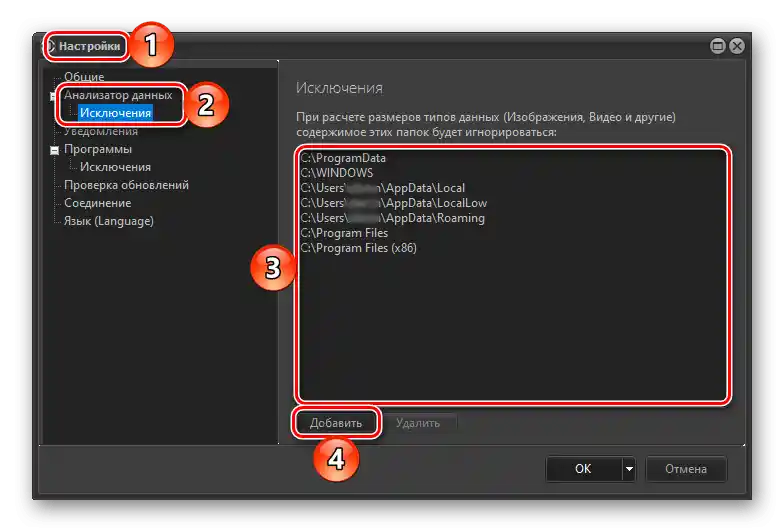Image resolution: width=784 pixels, height=532 pixels.
Task: Collapse the Анализатор данных tree node
Action: tap(53, 96)
